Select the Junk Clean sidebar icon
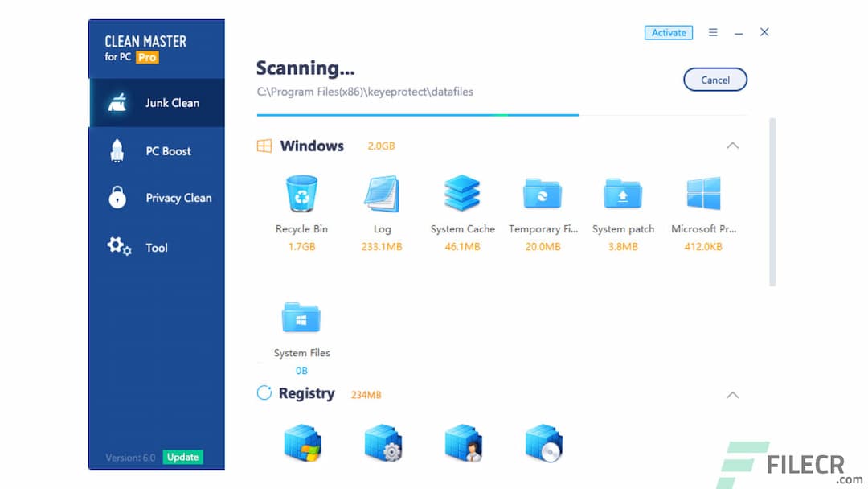Image resolution: width=868 pixels, height=489 pixels. (x=119, y=103)
